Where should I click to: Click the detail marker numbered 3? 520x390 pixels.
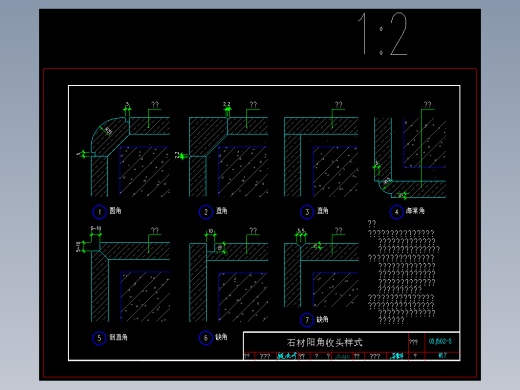click(307, 212)
